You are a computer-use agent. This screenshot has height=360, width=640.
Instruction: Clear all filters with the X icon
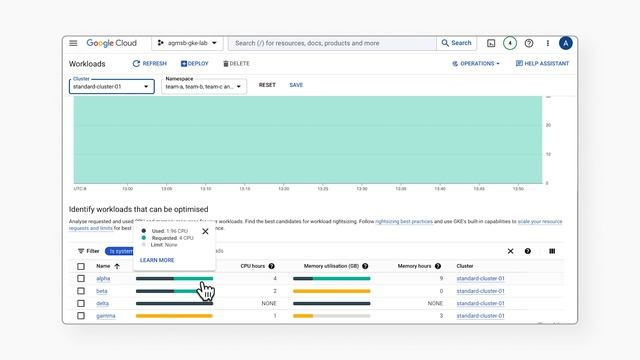point(510,251)
